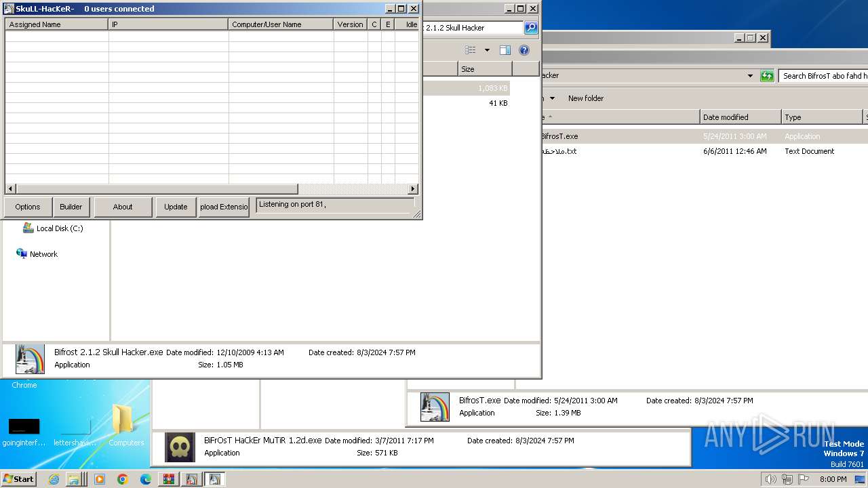
Task: Open the Options button in SkuLL-HacKeR
Action: click(28, 207)
